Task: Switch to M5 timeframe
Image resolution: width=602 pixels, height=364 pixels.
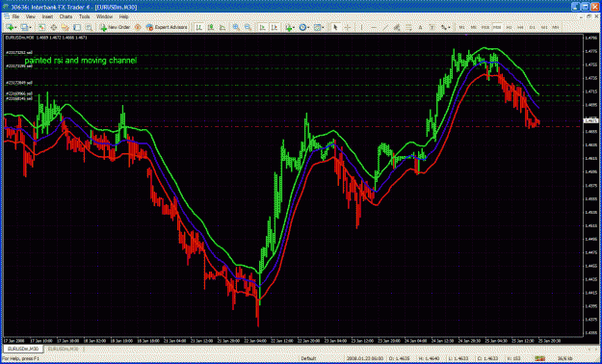Action: point(473,27)
